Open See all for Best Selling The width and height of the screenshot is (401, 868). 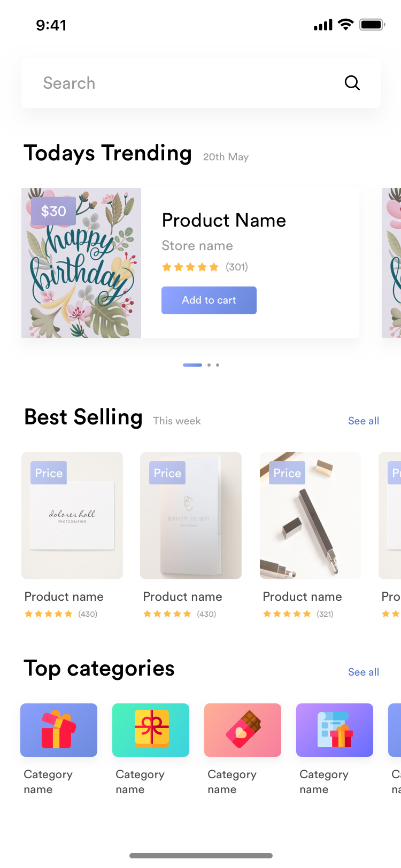(x=364, y=421)
